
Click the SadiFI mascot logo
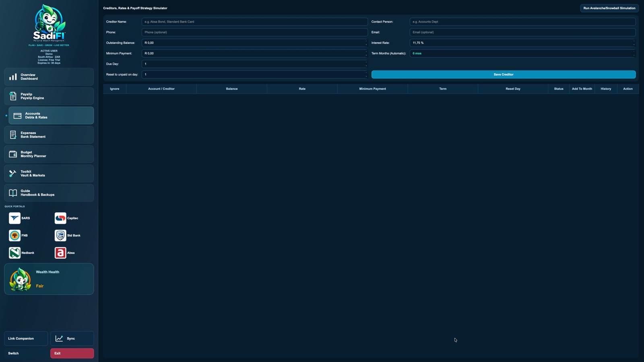[49, 23]
